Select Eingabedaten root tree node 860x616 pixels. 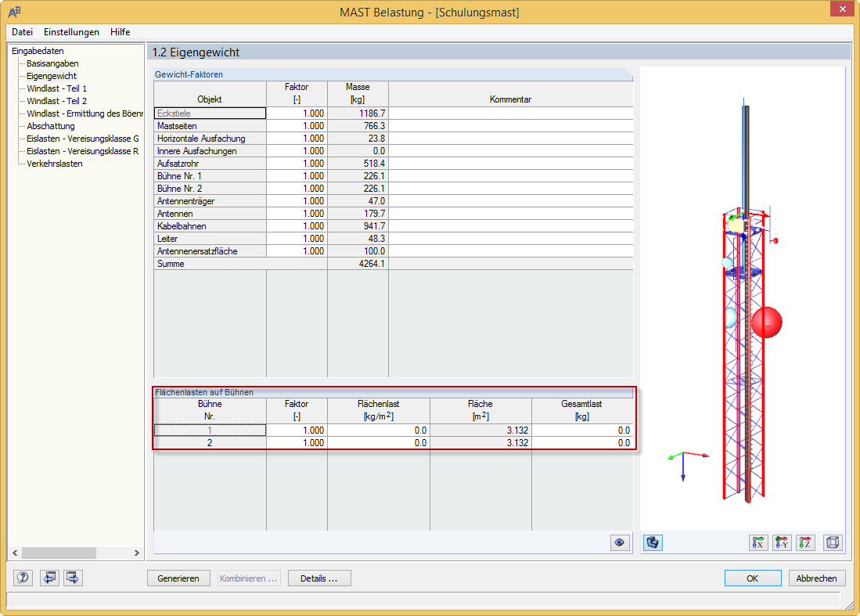pos(38,51)
